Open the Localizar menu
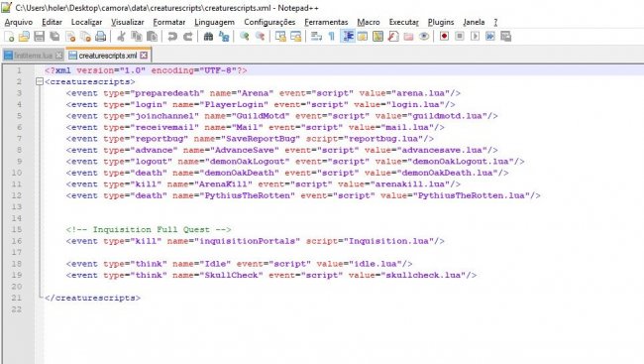Viewport: 644px width, 364px height. (x=86, y=22)
